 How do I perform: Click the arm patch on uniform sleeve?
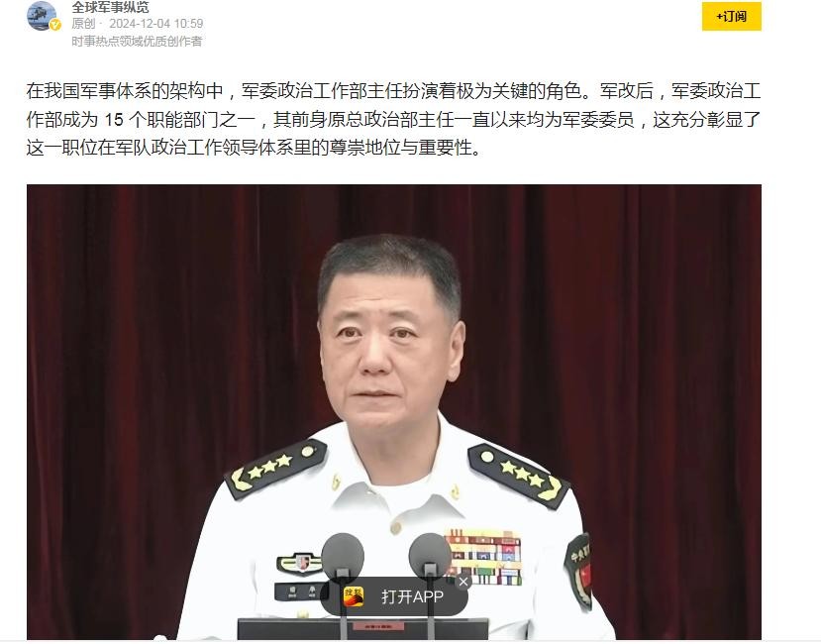pyautogui.click(x=579, y=570)
